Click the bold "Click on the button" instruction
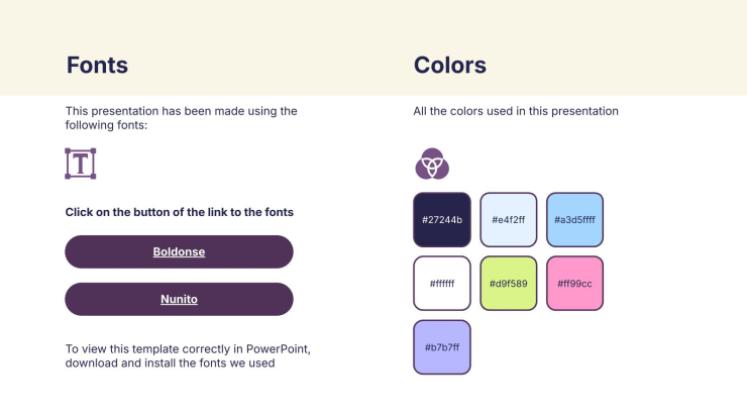Viewport: 747px width, 420px height. 179,212
